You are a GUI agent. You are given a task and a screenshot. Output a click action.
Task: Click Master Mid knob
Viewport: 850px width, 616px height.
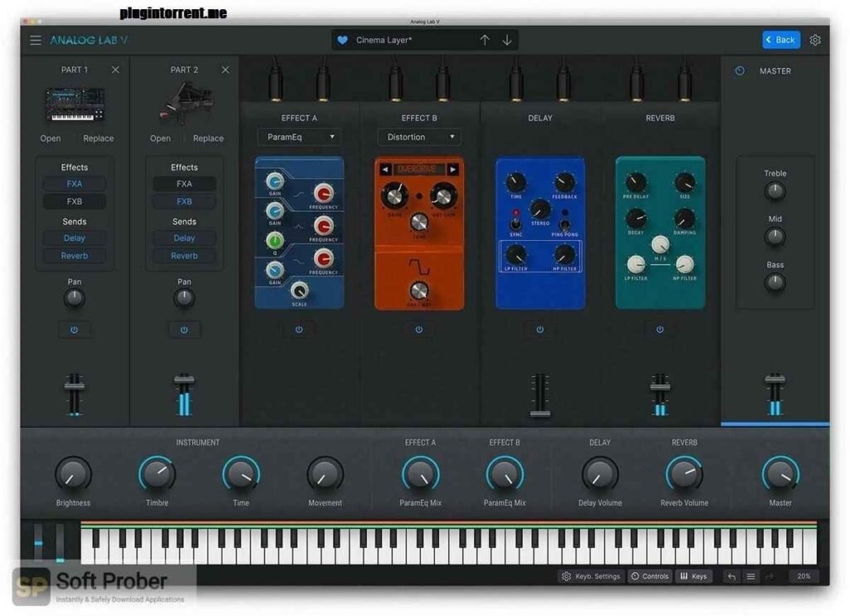coord(774,237)
